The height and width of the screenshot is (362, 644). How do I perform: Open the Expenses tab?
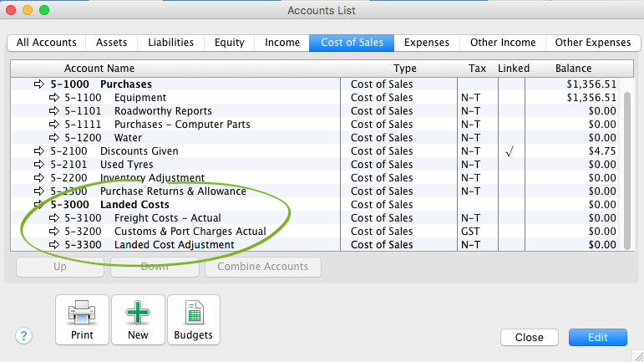427,43
